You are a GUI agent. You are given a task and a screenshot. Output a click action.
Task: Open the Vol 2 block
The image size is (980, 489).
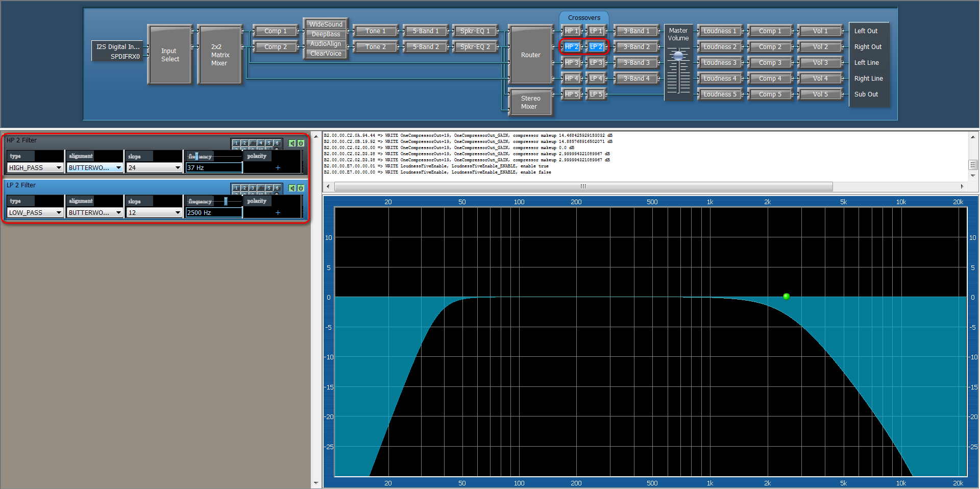(820, 47)
